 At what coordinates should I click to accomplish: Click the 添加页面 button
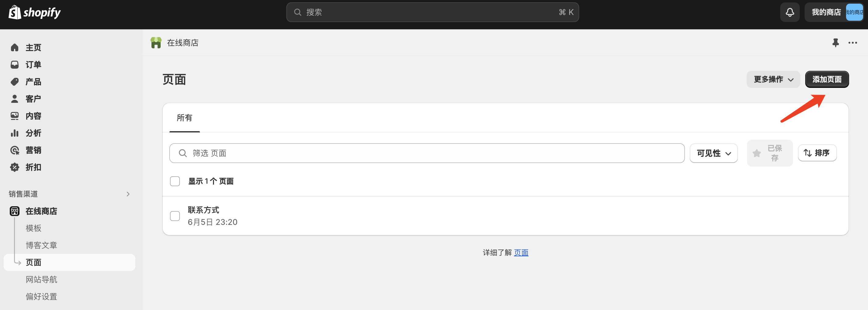827,80
